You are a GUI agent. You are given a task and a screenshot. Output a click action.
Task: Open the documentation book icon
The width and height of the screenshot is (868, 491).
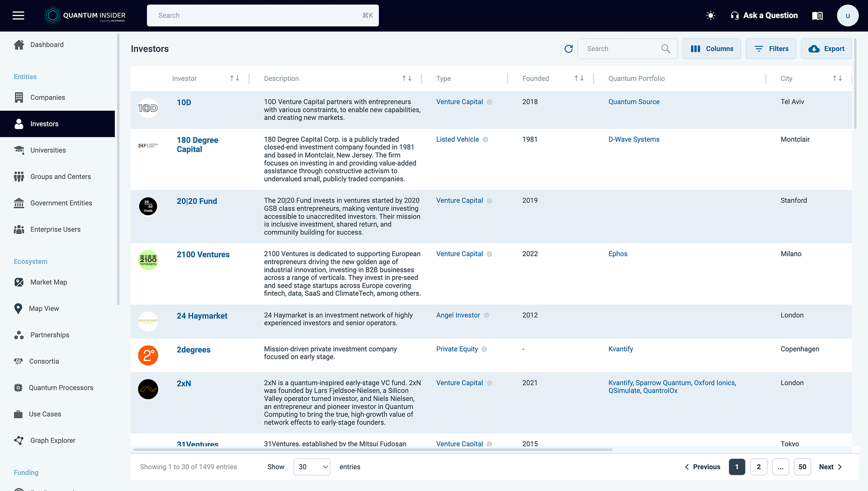[817, 16]
